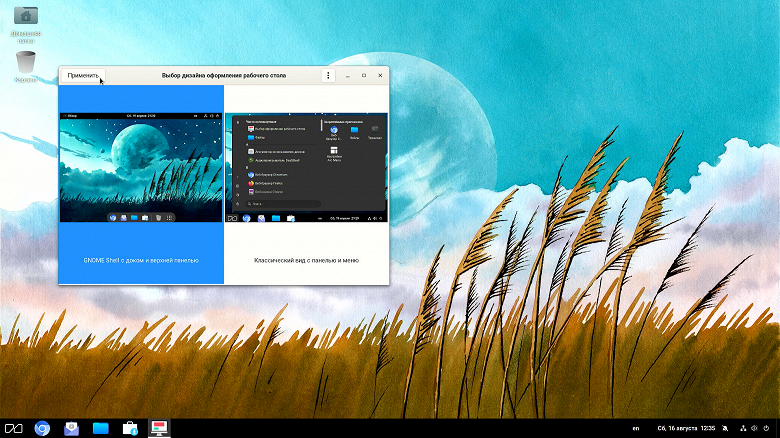
Task: Open the three-dot window menu
Action: pos(328,76)
